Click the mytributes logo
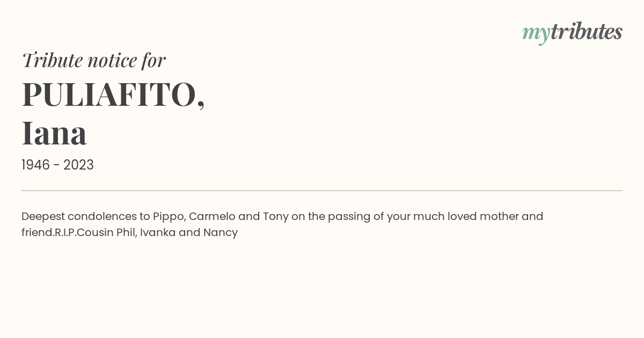644x338 pixels. (x=572, y=33)
